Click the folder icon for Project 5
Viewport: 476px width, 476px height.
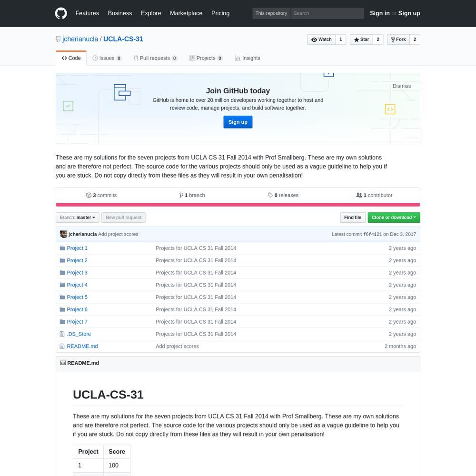pos(62,297)
